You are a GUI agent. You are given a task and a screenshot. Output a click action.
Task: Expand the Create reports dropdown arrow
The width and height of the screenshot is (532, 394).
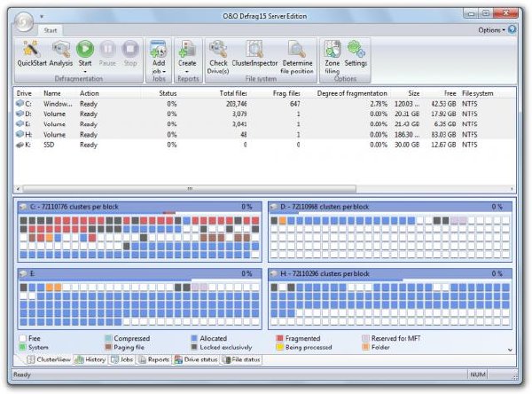pyautogui.click(x=187, y=71)
